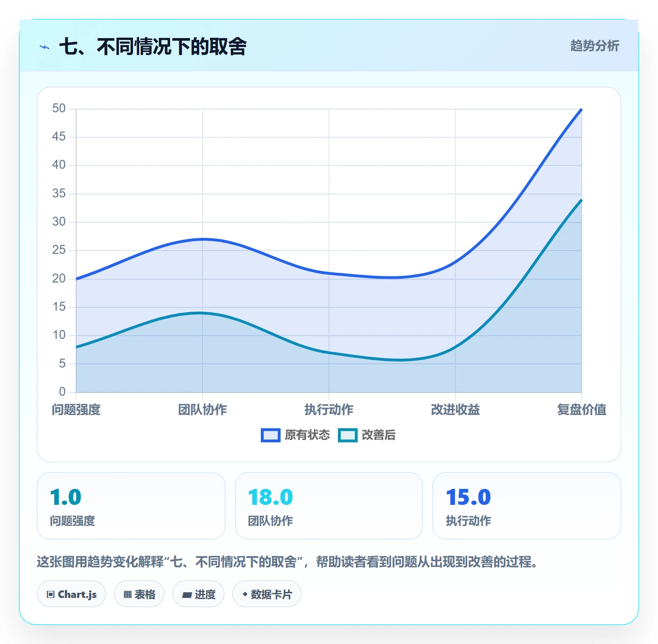Click the 团队协作 x-axis label
Viewport: 658px width, 644px height.
(203, 410)
